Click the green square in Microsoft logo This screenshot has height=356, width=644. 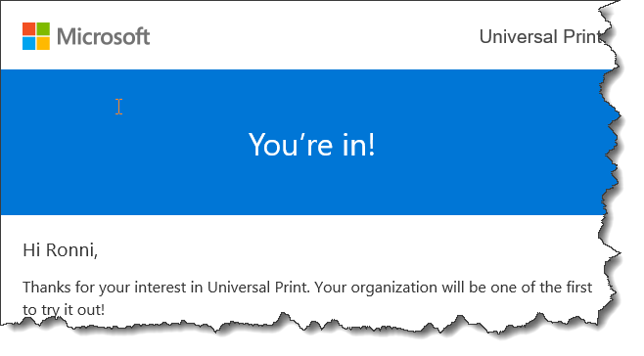point(43,28)
